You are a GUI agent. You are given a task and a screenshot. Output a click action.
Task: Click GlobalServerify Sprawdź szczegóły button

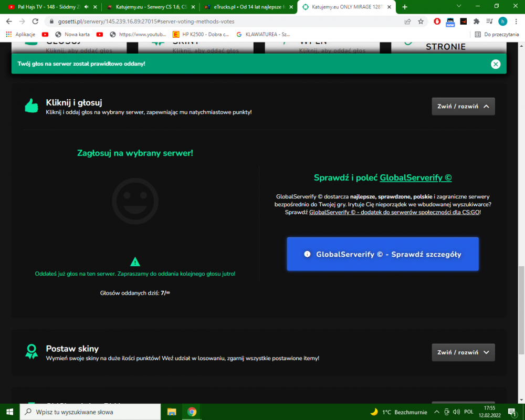click(x=383, y=254)
